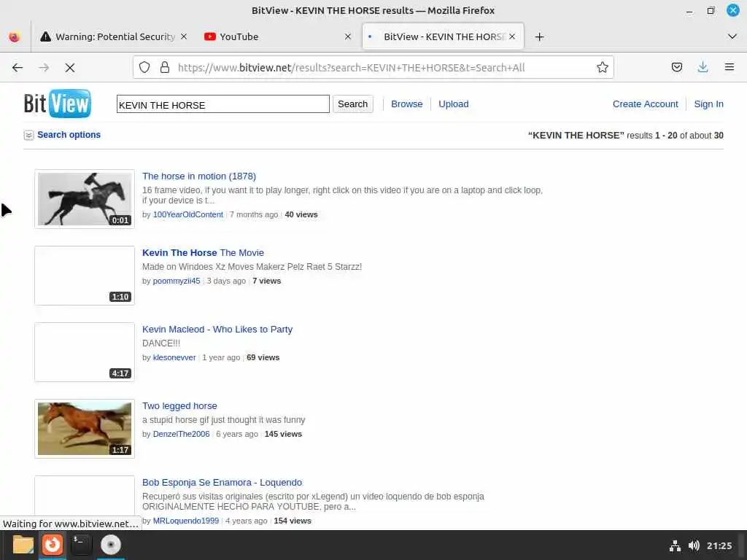Launch the terminal from taskbar

(x=82, y=545)
